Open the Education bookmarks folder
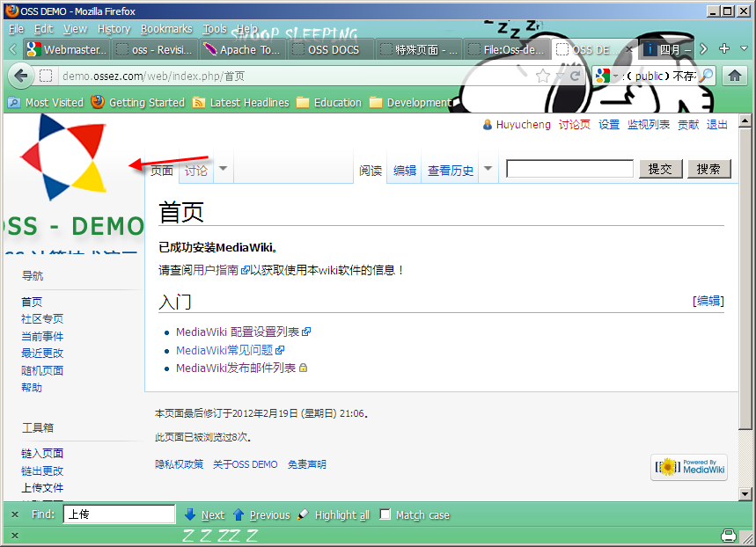 click(329, 102)
